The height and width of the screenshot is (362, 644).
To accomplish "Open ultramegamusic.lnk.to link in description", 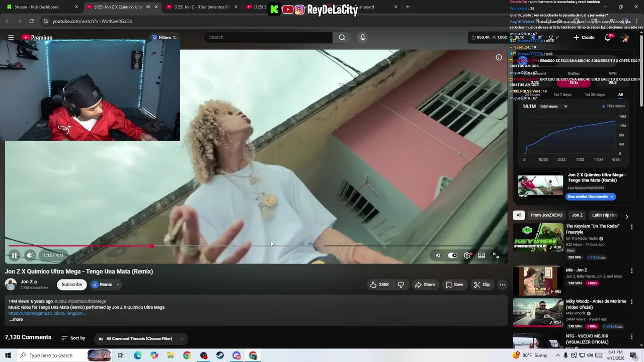I will (47, 313).
